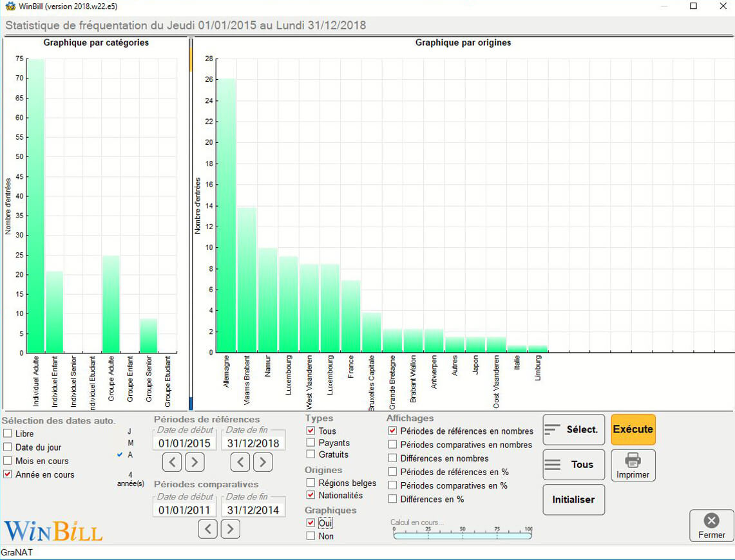The width and height of the screenshot is (735, 560).
Task: Check the Mois en cours option
Action: coord(8,461)
